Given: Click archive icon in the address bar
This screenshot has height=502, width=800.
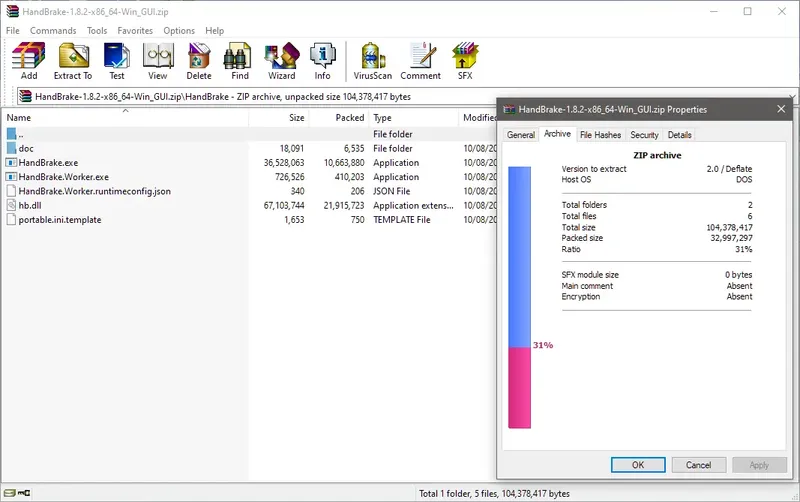Looking at the screenshot, I should 25,96.
